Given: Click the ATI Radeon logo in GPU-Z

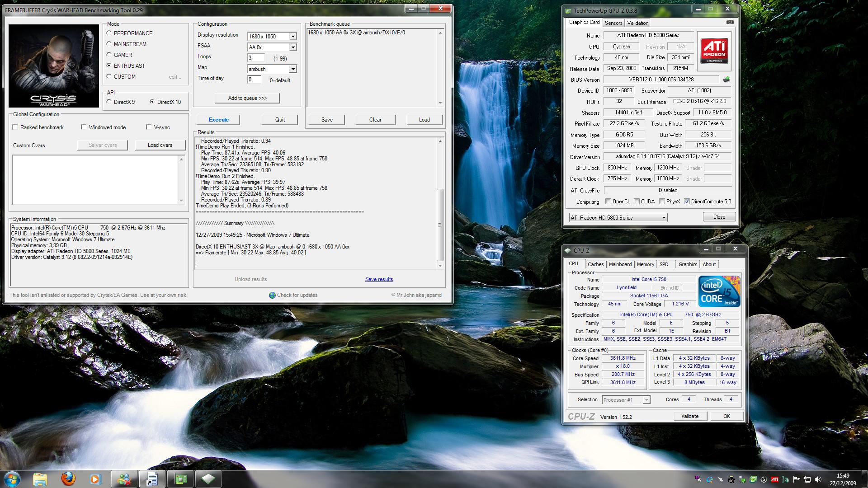Looking at the screenshot, I should (x=714, y=51).
